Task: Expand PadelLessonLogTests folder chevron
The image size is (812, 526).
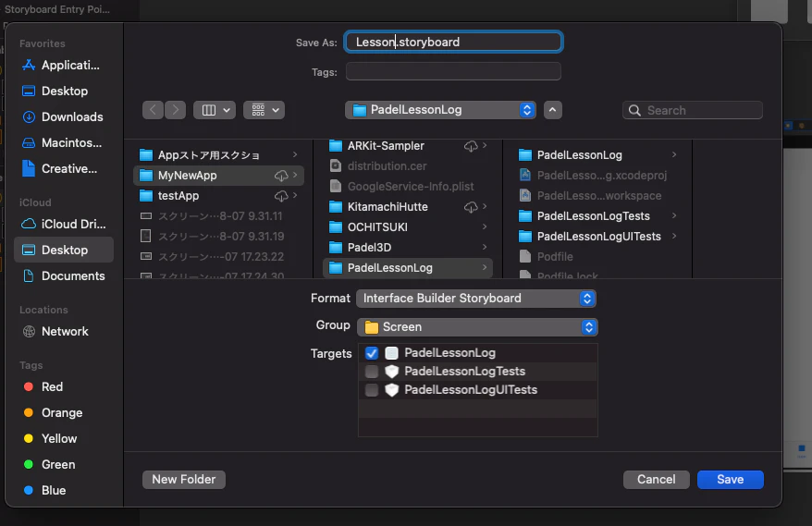Action: tap(674, 216)
